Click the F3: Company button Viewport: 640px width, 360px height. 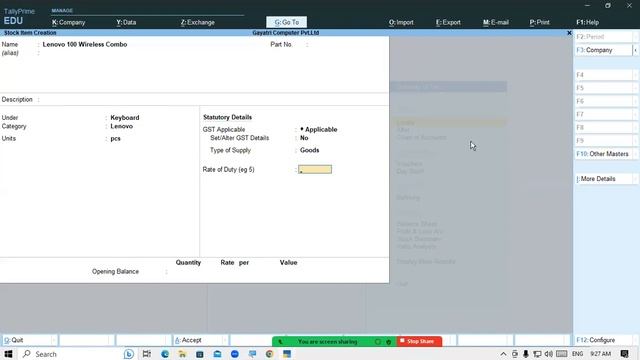click(x=603, y=50)
